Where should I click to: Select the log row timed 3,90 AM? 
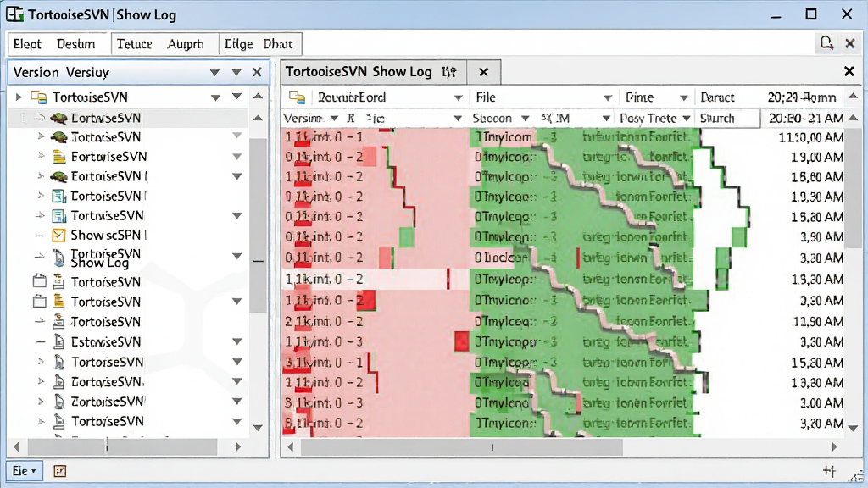coord(563,237)
